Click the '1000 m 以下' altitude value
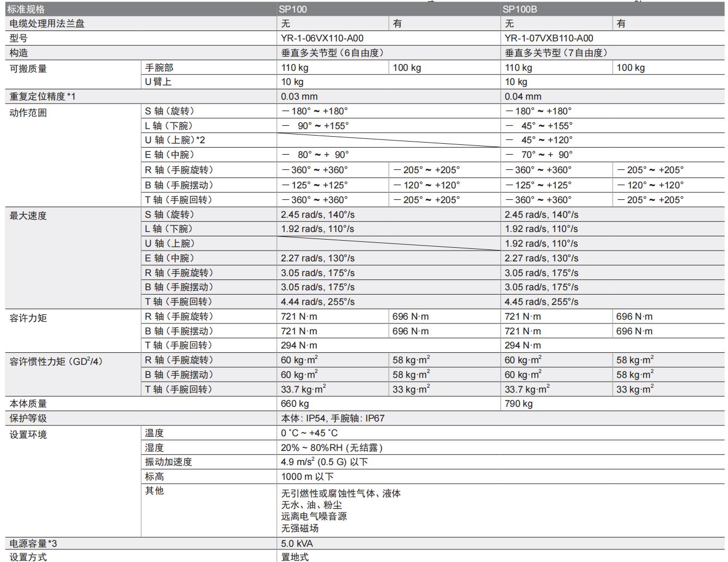The width and height of the screenshot is (728, 562). pyautogui.click(x=307, y=477)
